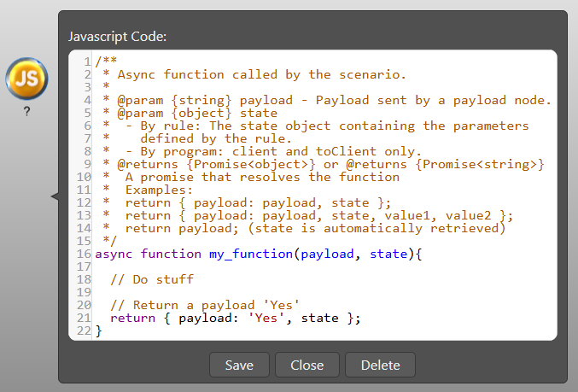The width and height of the screenshot is (578, 392).
Task: Click the return statement with 'Yes' payload
Action: coord(235,318)
